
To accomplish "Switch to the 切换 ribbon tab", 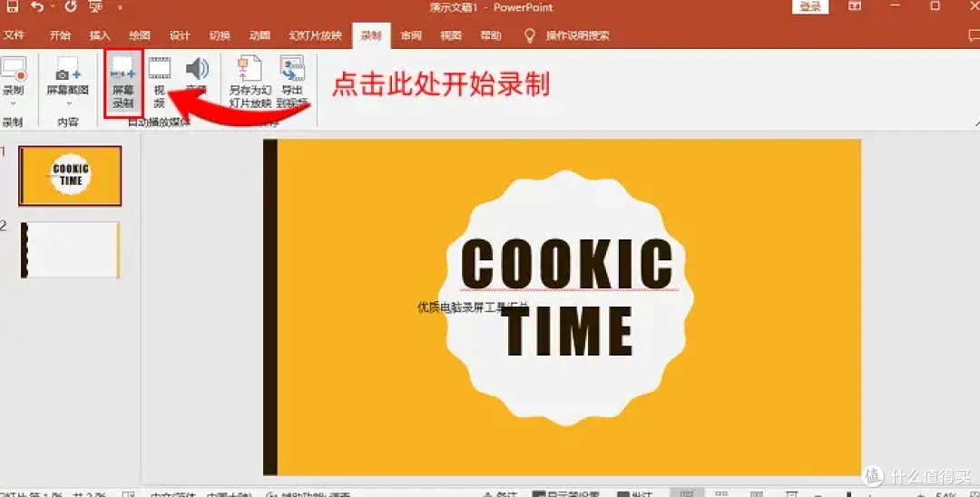I will point(220,35).
